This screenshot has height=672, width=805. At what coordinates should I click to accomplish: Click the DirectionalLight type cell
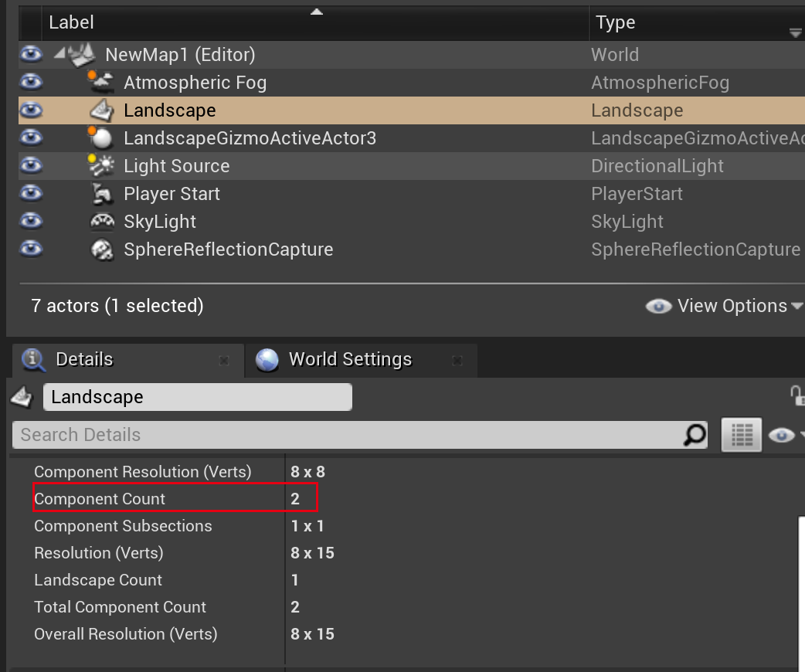tap(657, 166)
